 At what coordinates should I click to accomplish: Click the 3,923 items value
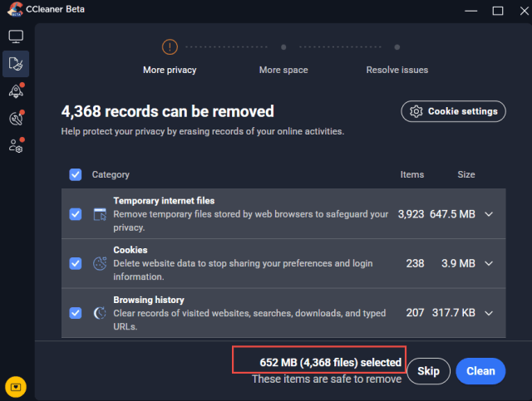411,214
